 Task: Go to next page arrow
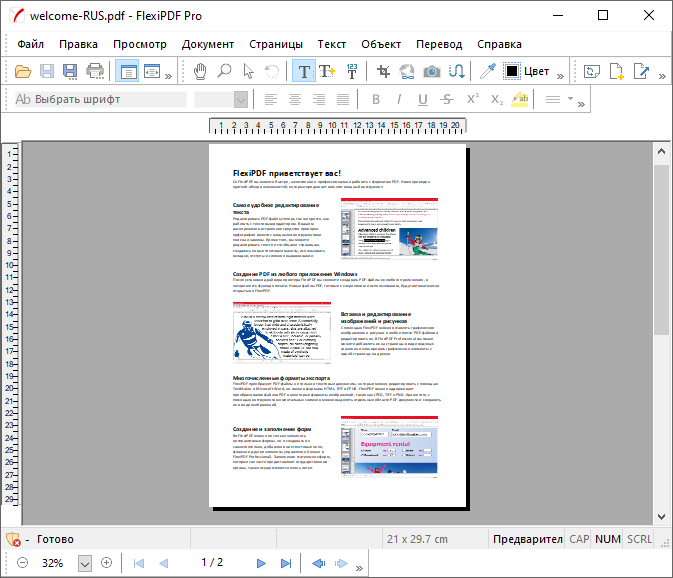coord(261,563)
